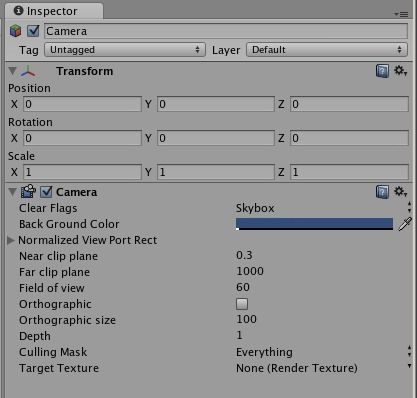Click the Position Z field
Screen dimensions: 417x398
point(349,104)
